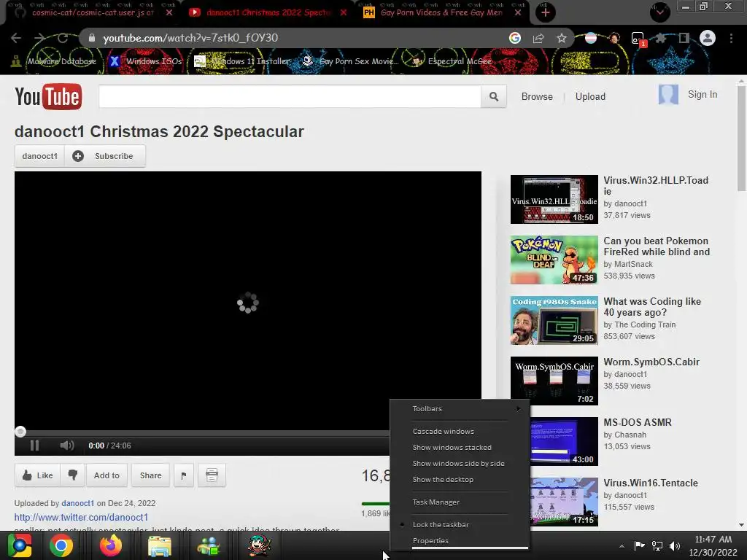Click the danooct1 uploader link
Image resolution: width=747 pixels, height=560 pixels.
click(x=77, y=503)
